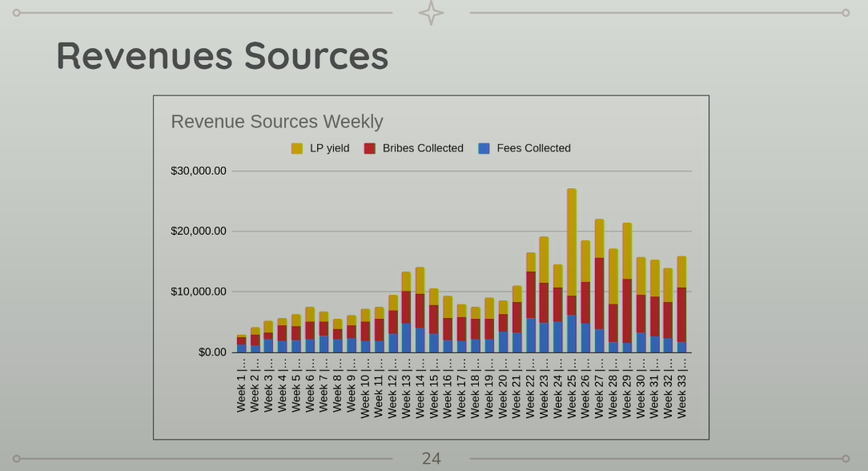Click the small circle at top-left line end
The image size is (868, 471).
click(17, 13)
